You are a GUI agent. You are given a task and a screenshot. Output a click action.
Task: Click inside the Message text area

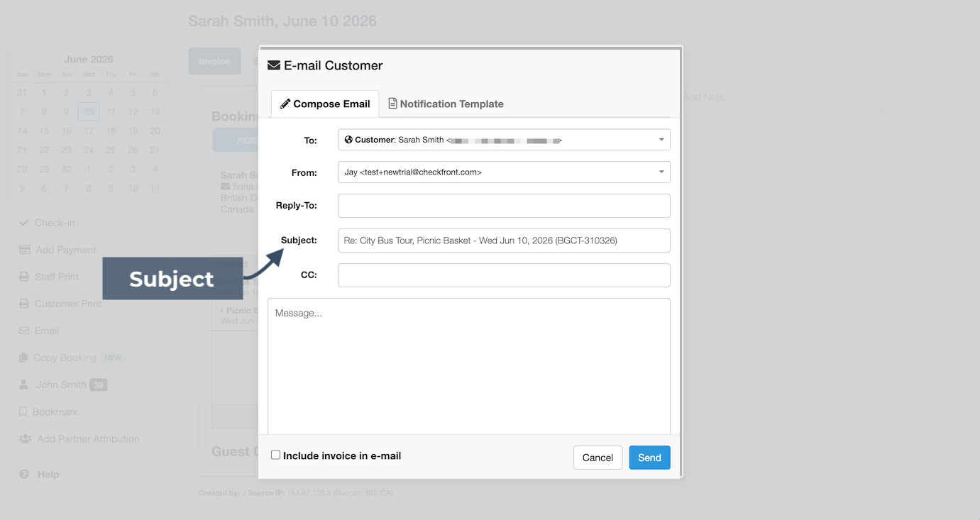coord(469,366)
